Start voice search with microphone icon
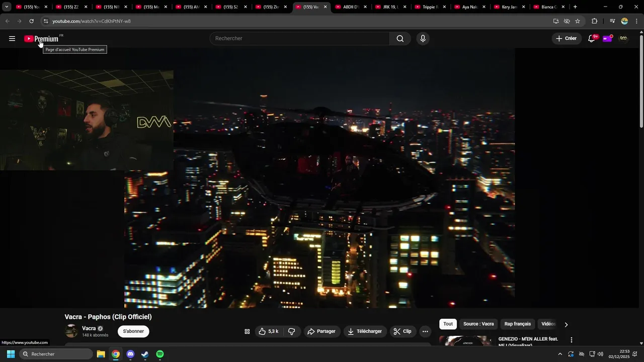 point(423,39)
